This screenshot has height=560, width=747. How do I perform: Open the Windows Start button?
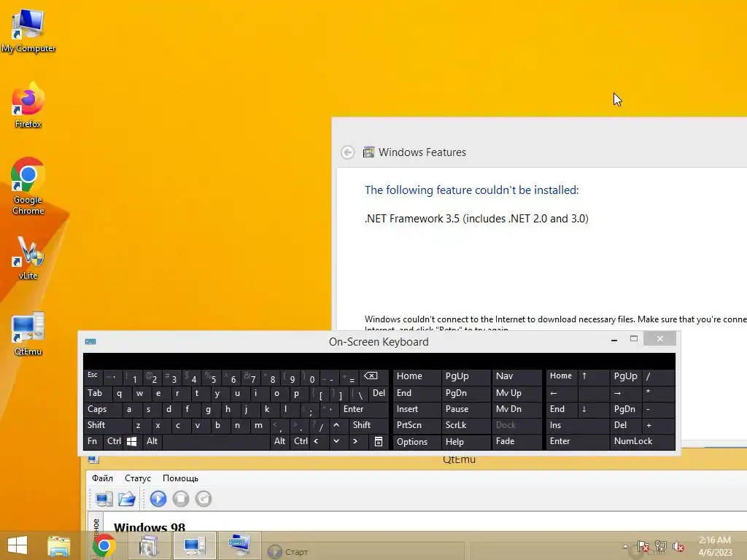coord(18,545)
